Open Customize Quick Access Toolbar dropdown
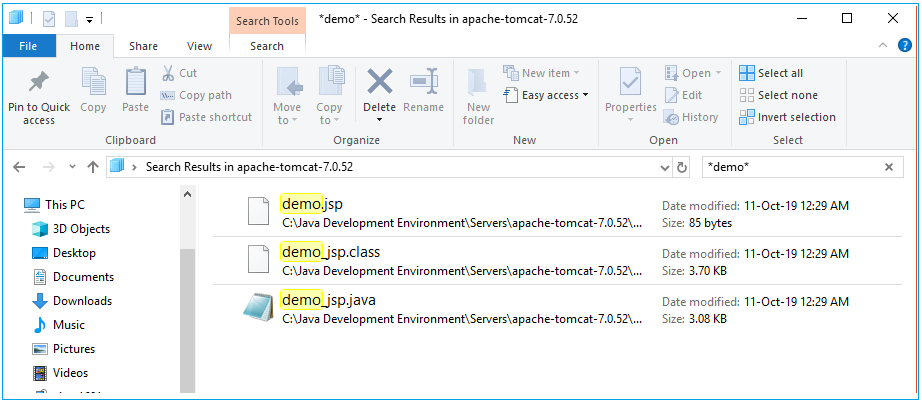This screenshot has height=404, width=922. point(89,20)
